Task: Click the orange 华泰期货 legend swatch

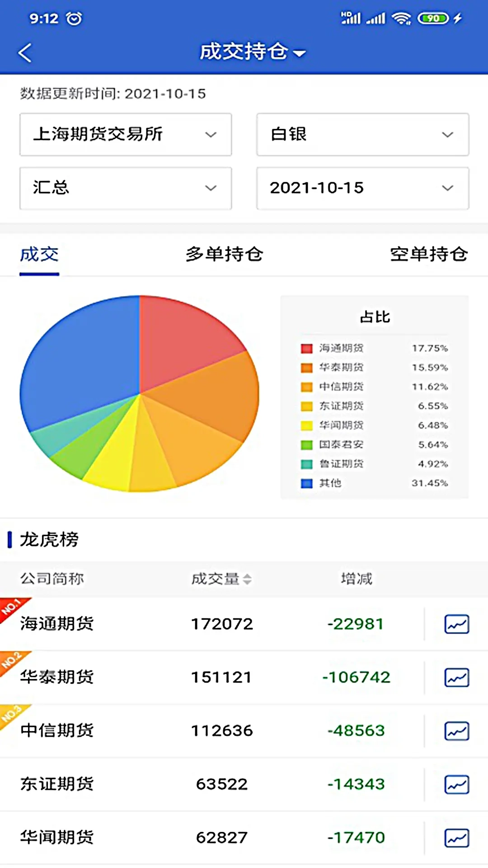Action: click(307, 368)
